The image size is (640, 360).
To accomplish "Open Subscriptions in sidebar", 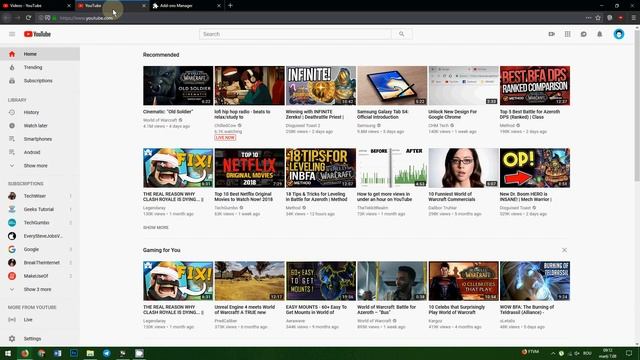I will 40,81.
